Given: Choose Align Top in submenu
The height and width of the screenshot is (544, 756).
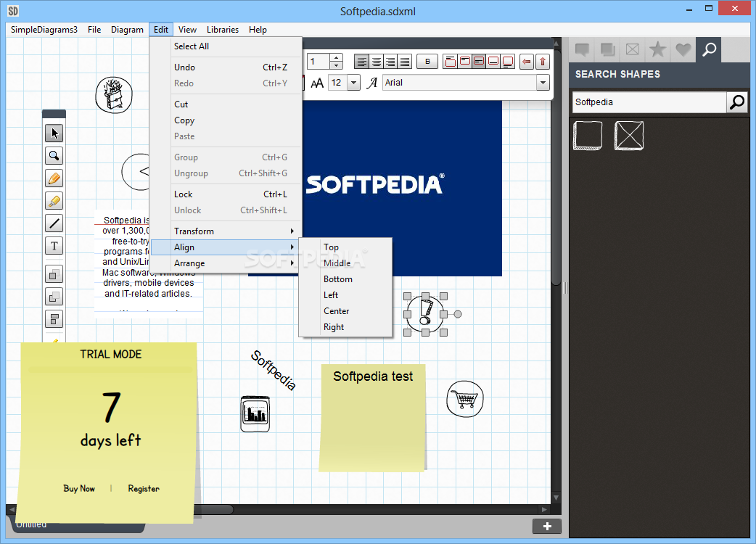Looking at the screenshot, I should coord(345,247).
